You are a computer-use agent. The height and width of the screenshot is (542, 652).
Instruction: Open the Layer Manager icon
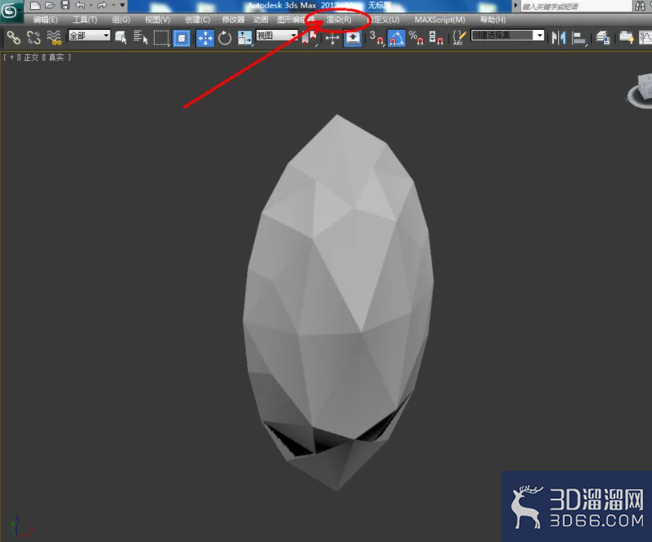603,38
